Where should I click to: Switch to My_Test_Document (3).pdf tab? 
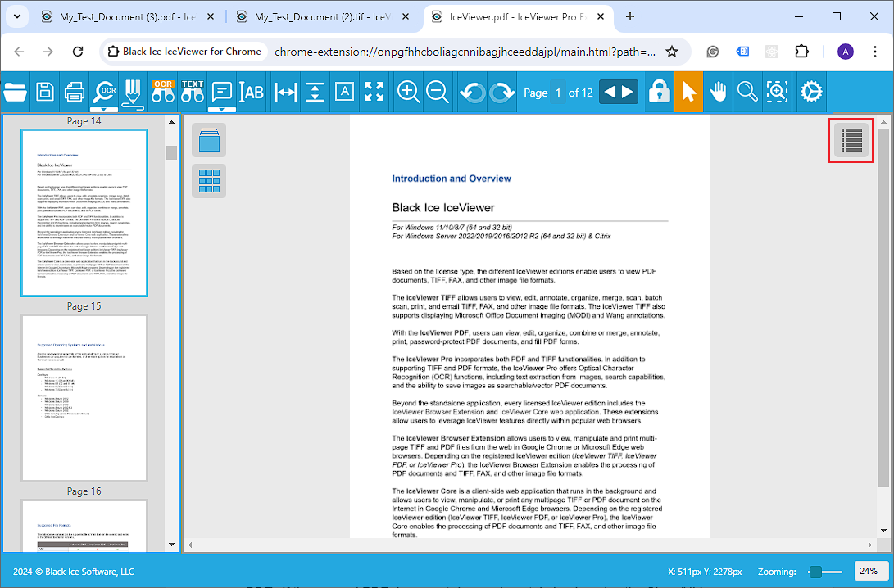tap(129, 17)
